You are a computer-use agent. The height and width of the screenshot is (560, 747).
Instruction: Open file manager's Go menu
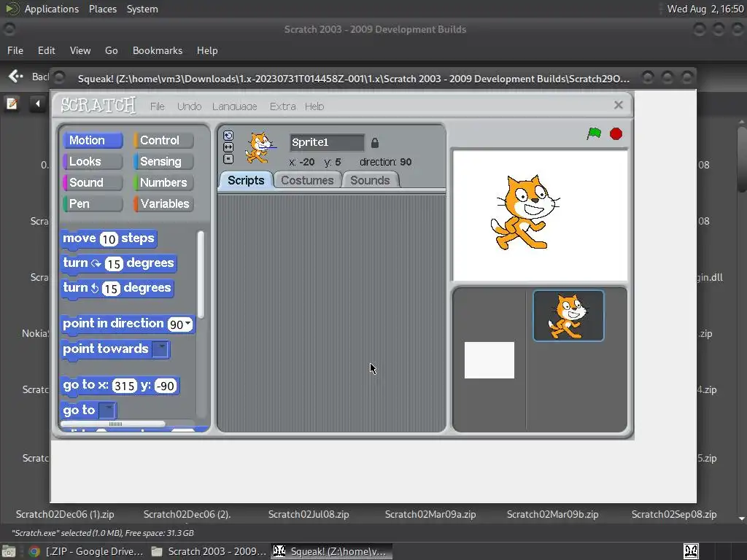click(x=111, y=50)
